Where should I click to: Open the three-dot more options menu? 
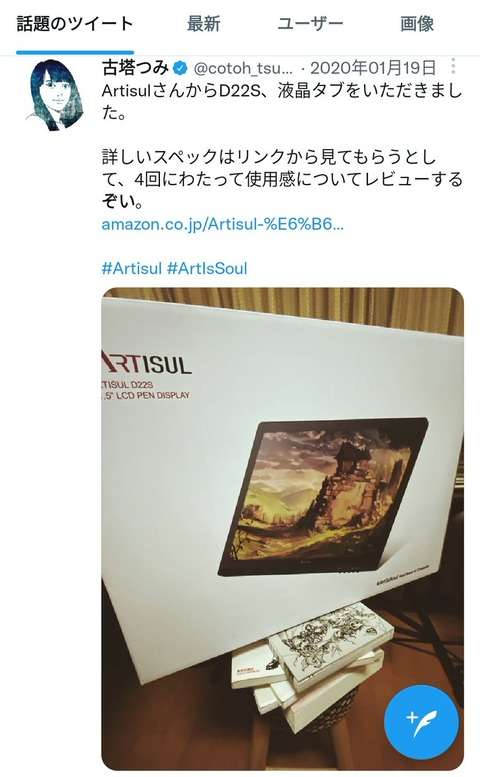(453, 66)
